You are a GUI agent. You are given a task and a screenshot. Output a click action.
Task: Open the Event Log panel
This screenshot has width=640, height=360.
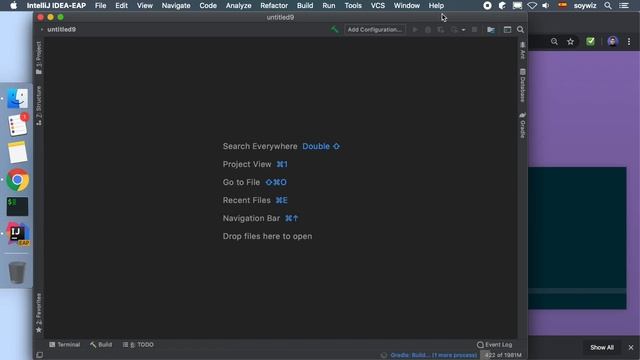tap(494, 344)
